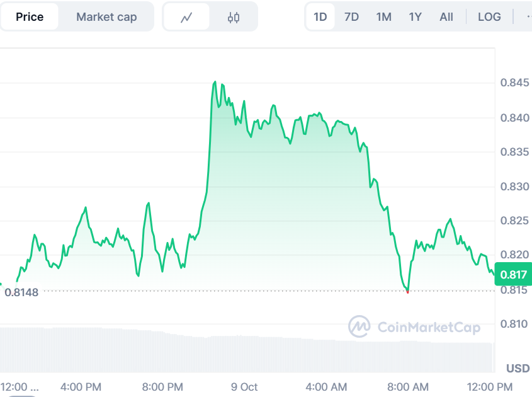Click the 0.8148 low price label
The width and height of the screenshot is (532, 397).
coord(21,292)
